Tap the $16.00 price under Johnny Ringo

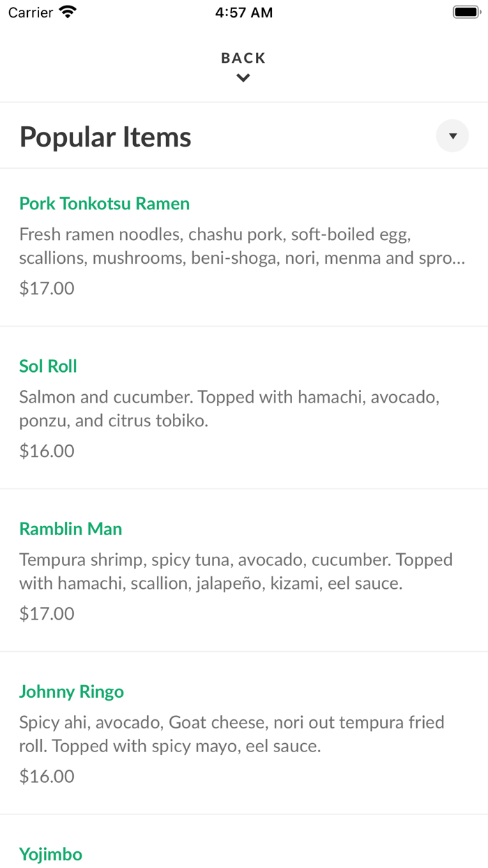[x=46, y=775]
